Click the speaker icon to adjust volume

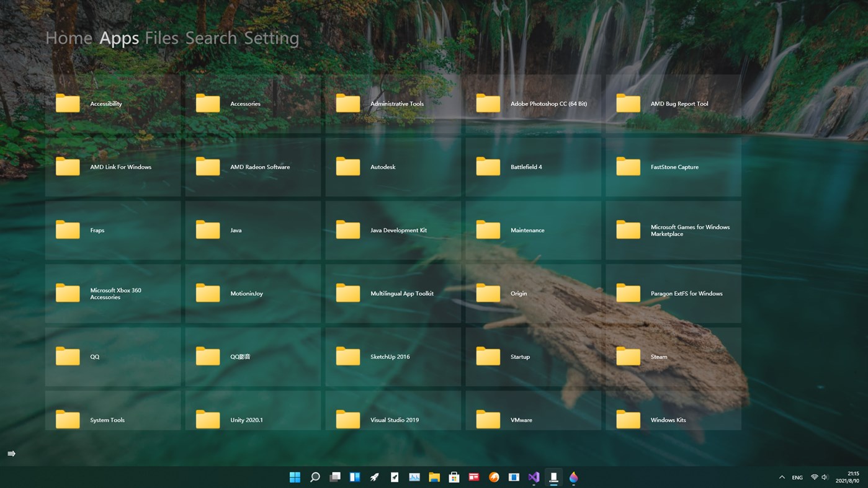tap(825, 477)
